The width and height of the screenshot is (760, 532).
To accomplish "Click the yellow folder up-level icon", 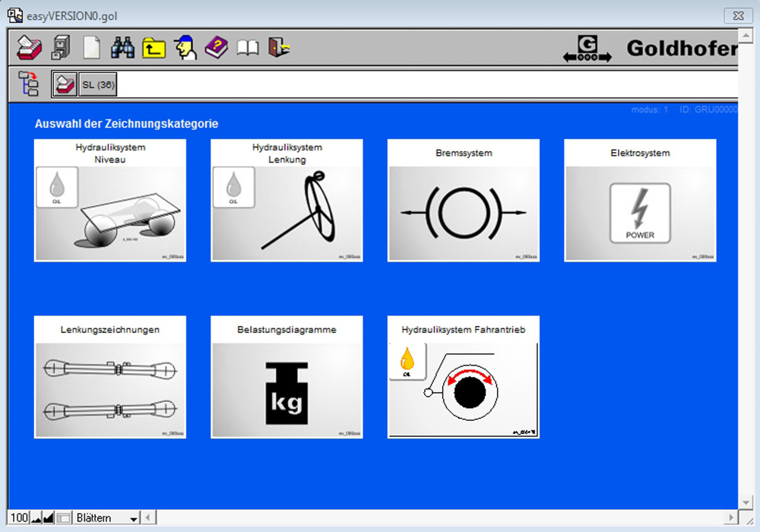I will [x=154, y=48].
